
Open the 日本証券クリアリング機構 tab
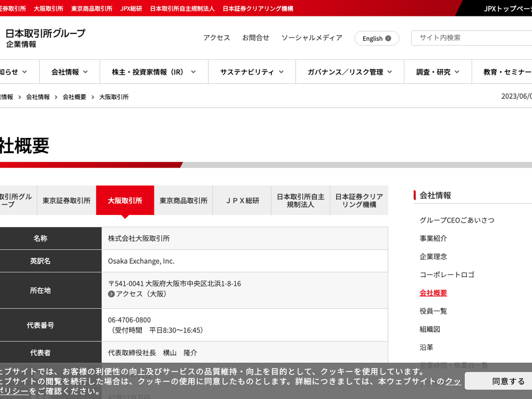[359, 201]
